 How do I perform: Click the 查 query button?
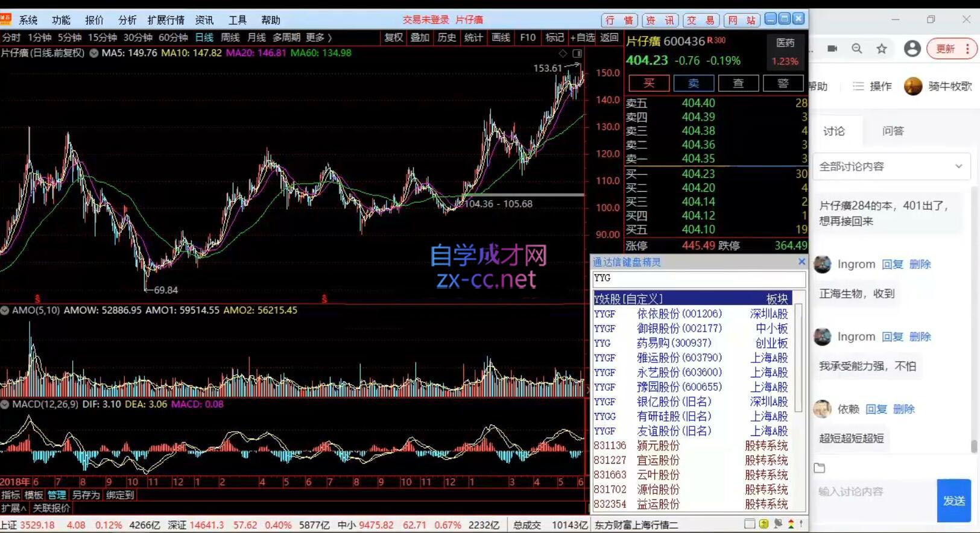point(738,83)
